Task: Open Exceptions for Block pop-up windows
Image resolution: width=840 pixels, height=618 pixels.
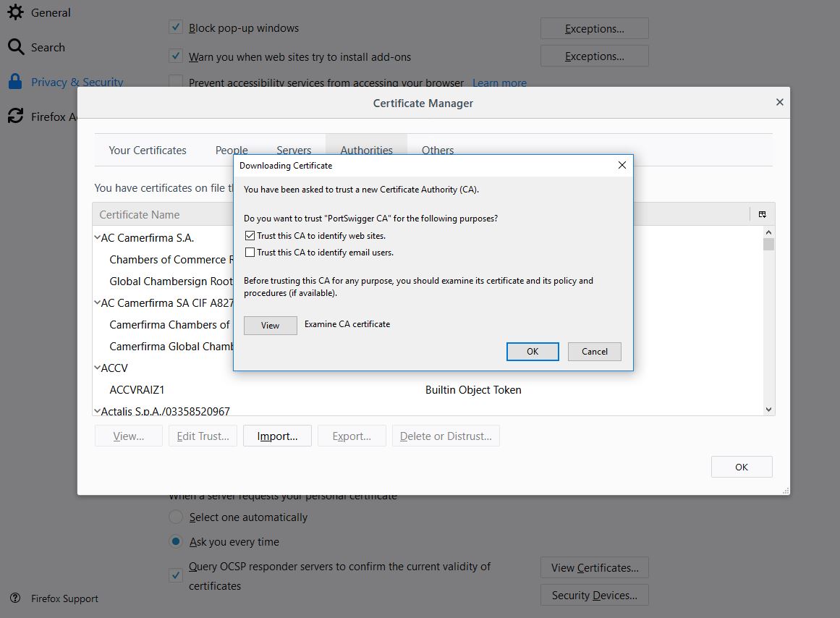Action: (594, 28)
